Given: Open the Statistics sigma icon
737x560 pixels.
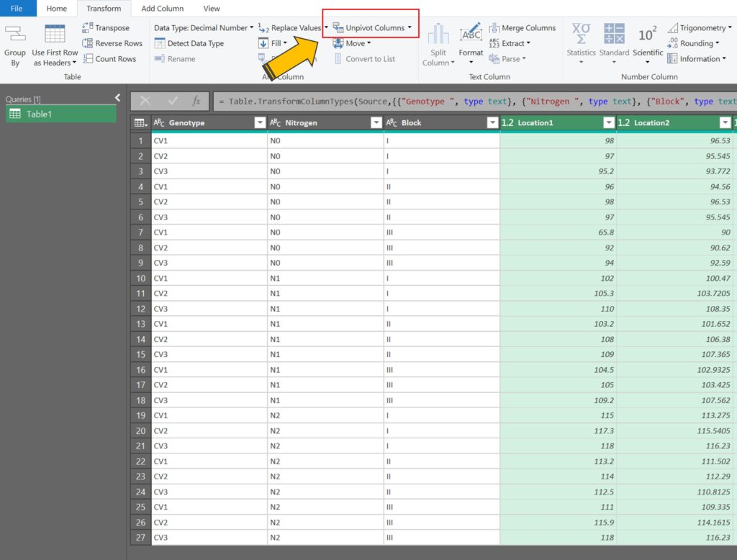Looking at the screenshot, I should click(x=581, y=34).
